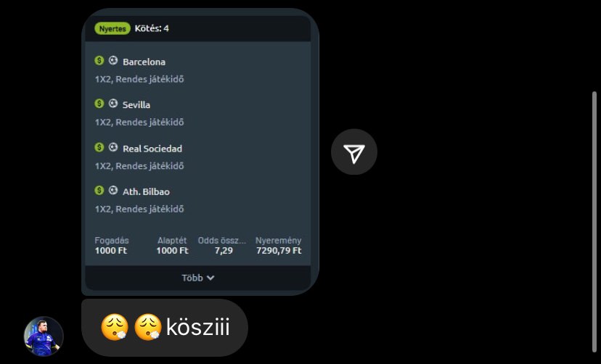Expand the bet slip with Több chevron
The width and height of the screenshot is (601, 364).
pyautogui.click(x=198, y=278)
